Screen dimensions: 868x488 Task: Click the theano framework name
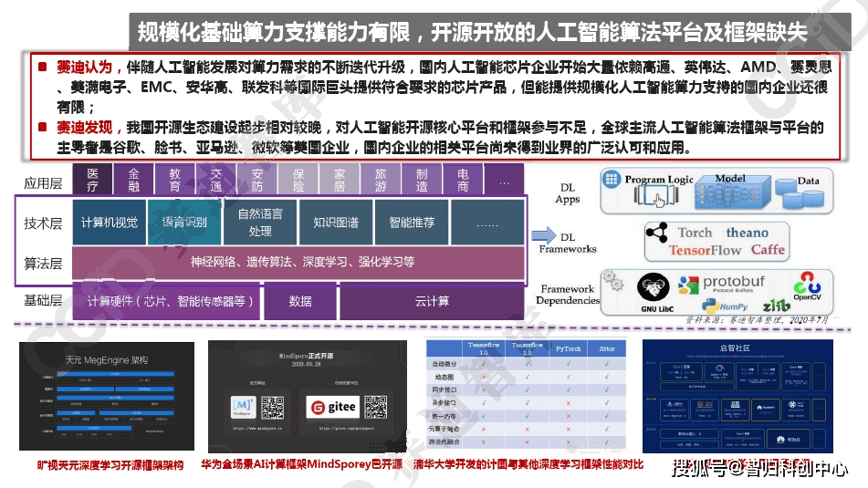748,233
